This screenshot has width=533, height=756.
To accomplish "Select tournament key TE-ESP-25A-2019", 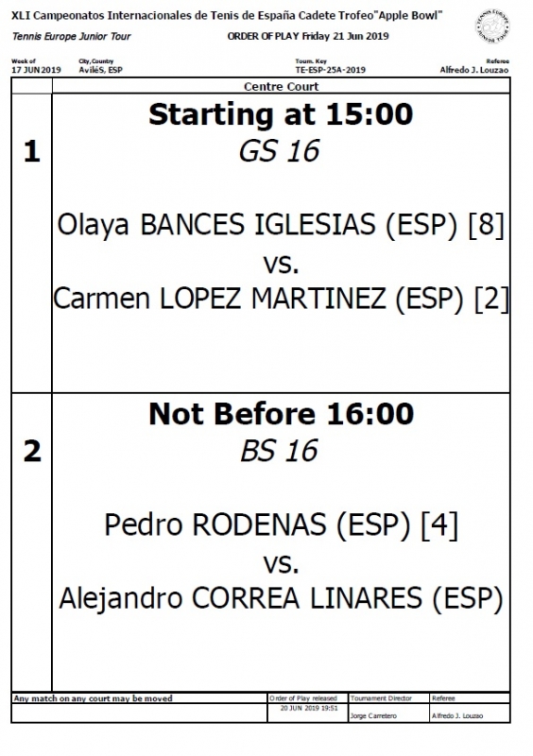I will [x=331, y=70].
